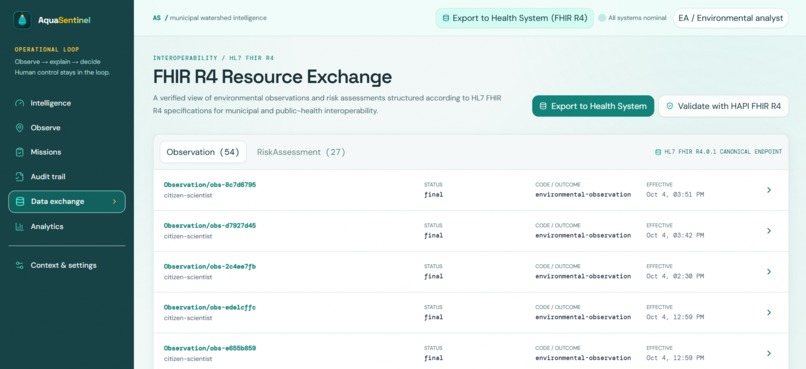This screenshot has width=806, height=369.
Task: Switch to the RiskAssessment (27) tab
Action: point(301,152)
